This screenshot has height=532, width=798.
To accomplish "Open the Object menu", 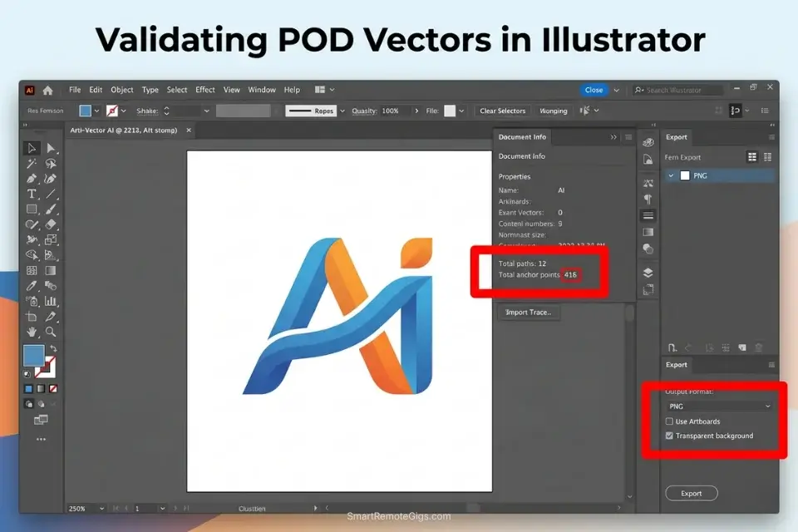I will 122,90.
